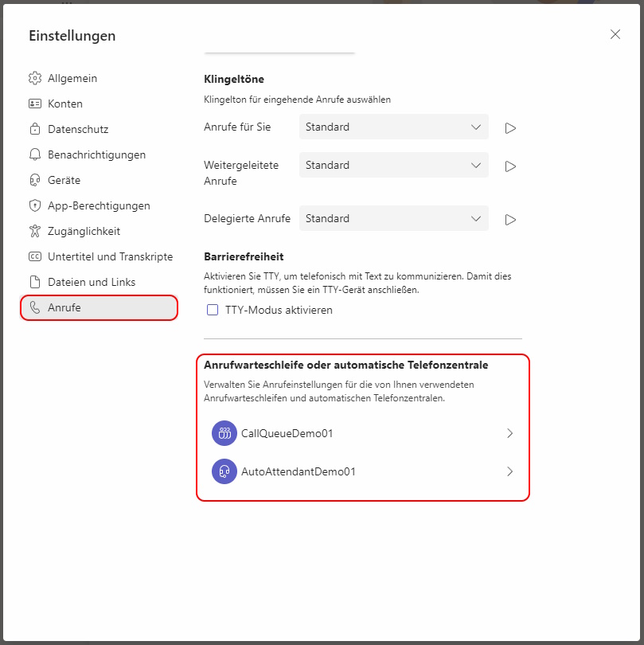Play the "Weitergeleitete Anrufe" ringtone preview
Viewport: 644px width, 645px height.
point(510,166)
